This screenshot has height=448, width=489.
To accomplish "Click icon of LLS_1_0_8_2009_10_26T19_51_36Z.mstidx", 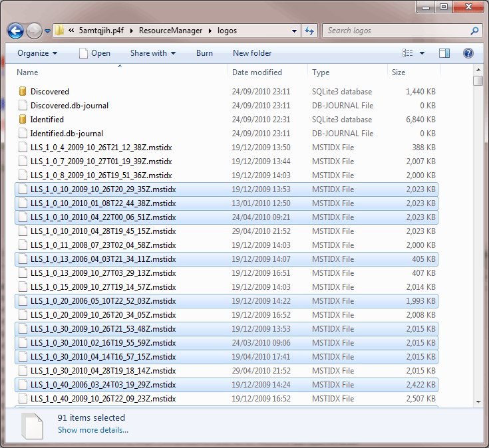I will point(23,175).
